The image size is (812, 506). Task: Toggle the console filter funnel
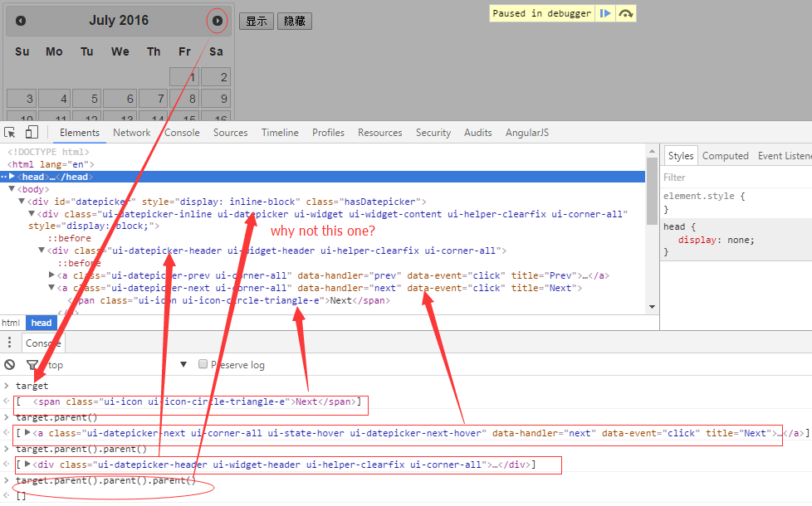click(32, 365)
